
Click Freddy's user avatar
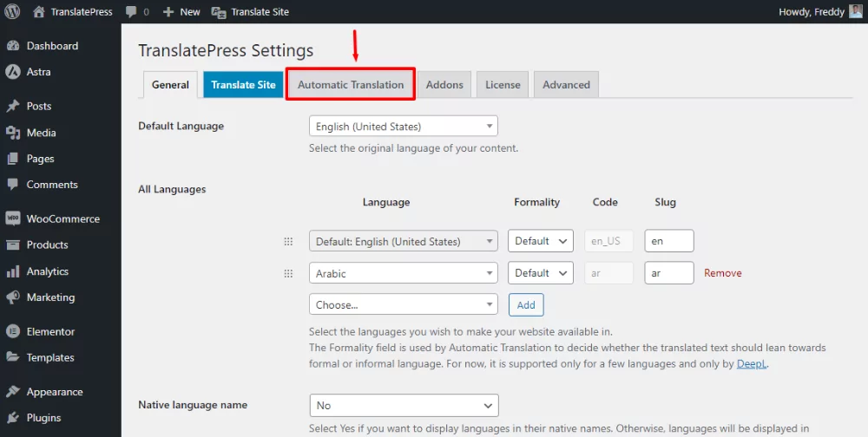(856, 11)
